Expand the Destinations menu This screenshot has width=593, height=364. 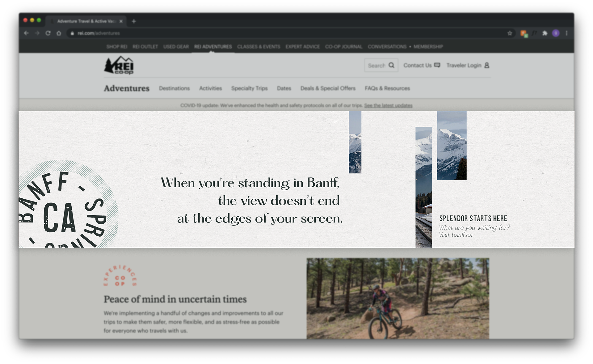(x=174, y=88)
